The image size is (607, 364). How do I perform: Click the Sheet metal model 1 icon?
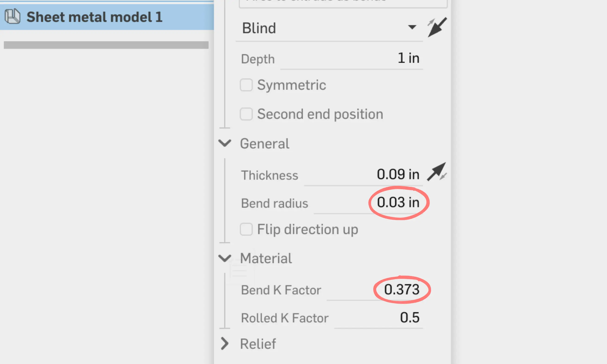(12, 16)
